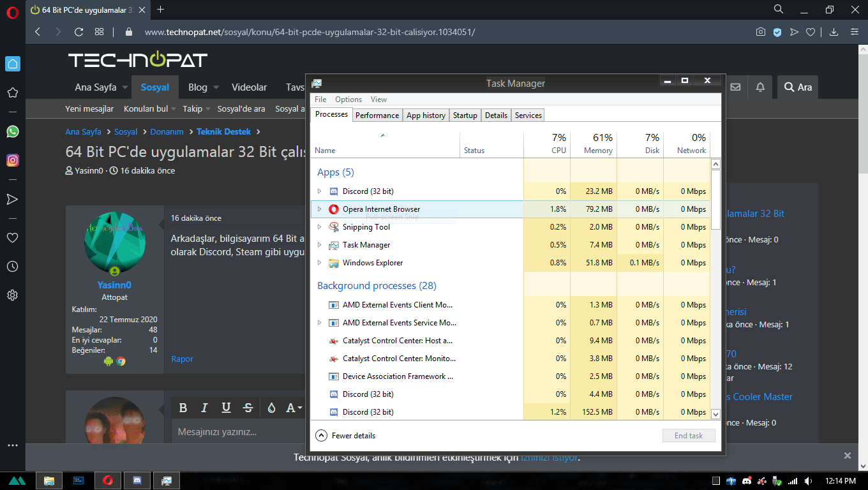Toggle bold formatting in reply editor
Image resolution: width=868 pixels, height=490 pixels.
coord(183,408)
